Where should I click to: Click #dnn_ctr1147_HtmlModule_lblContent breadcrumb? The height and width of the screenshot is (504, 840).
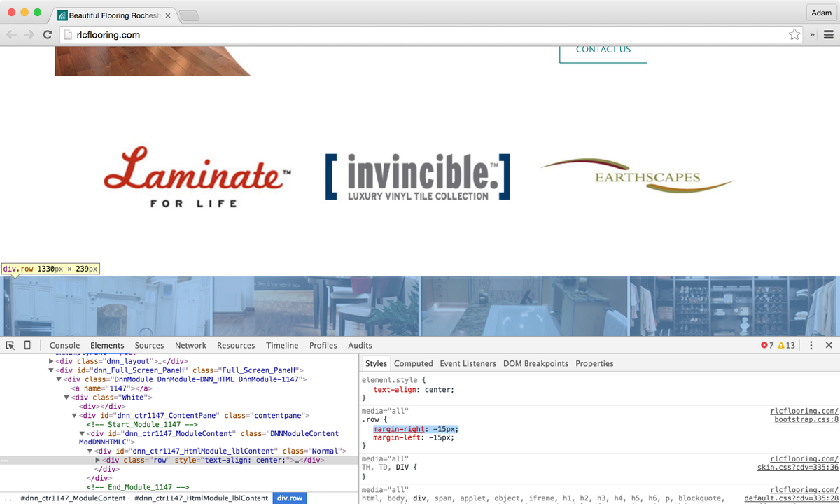tap(201, 498)
